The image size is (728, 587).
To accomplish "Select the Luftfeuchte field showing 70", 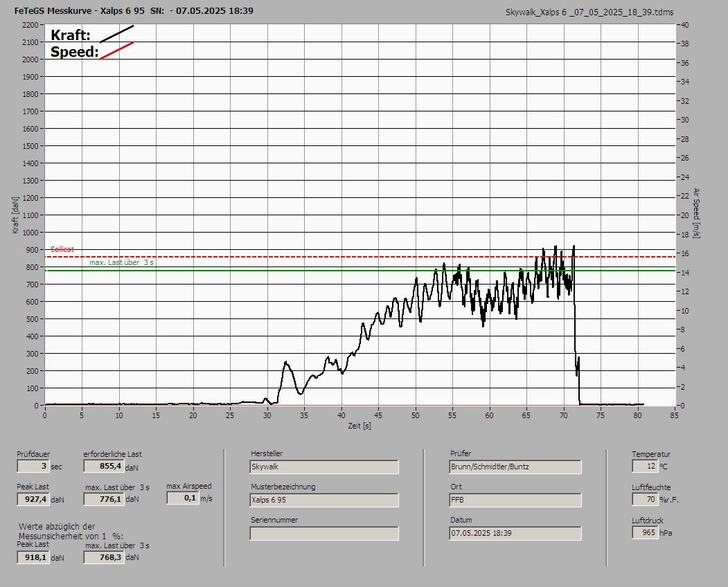I will pyautogui.click(x=645, y=499).
